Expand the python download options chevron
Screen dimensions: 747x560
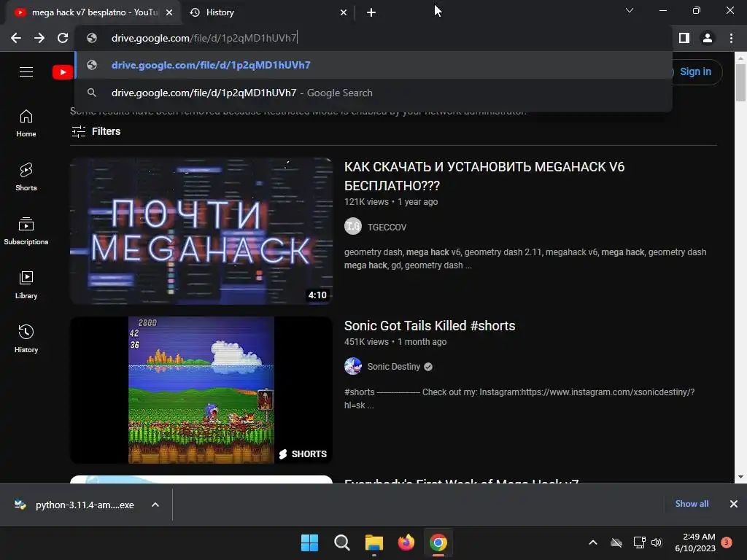click(x=155, y=505)
